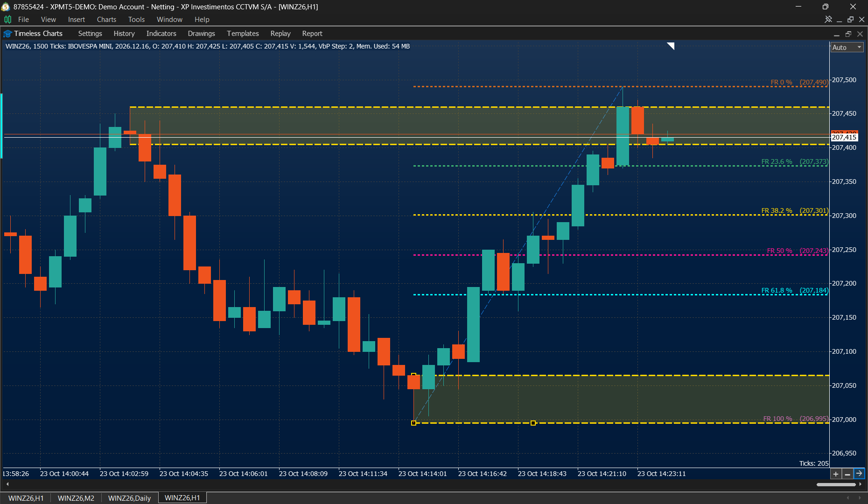Click the pin toolbar icon
Viewport: 868px width, 504px height.
pyautogui.click(x=828, y=19)
